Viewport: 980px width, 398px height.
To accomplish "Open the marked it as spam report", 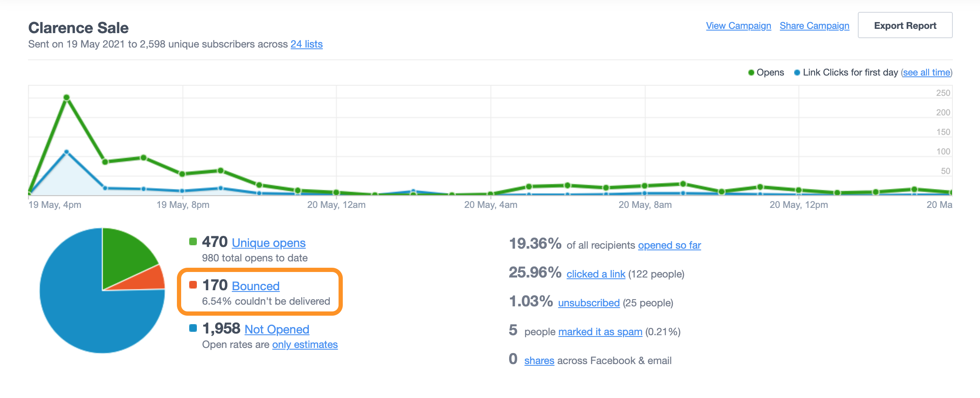I will [600, 332].
